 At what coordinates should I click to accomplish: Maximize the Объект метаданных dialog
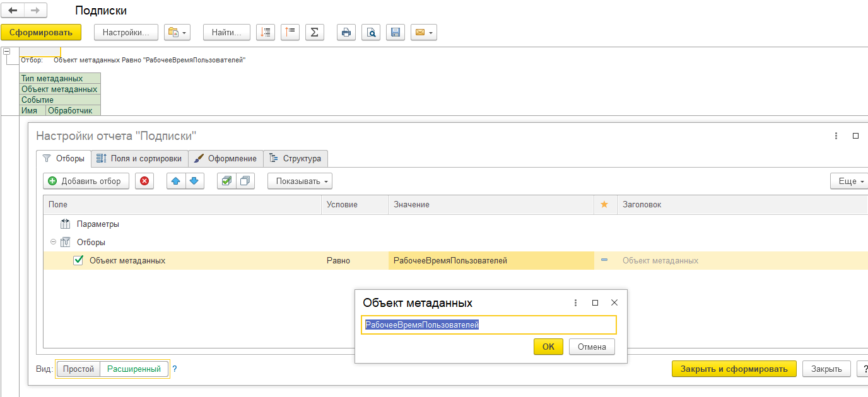point(595,303)
